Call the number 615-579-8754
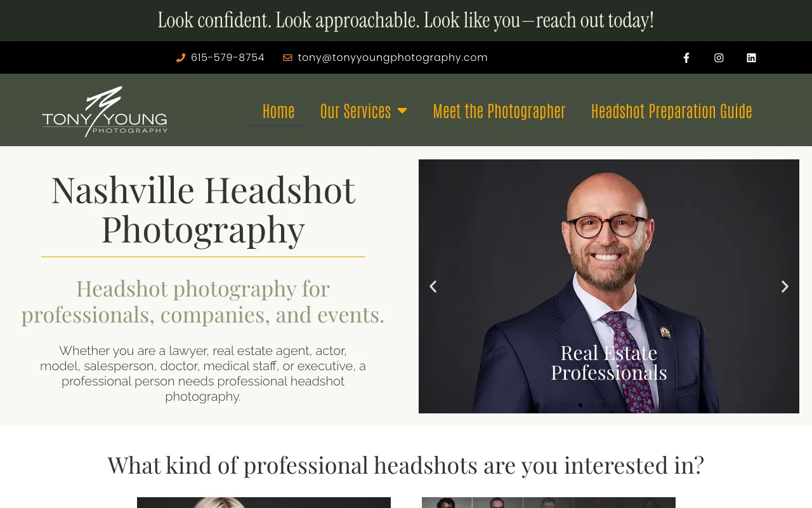This screenshot has height=508, width=812. [228, 58]
